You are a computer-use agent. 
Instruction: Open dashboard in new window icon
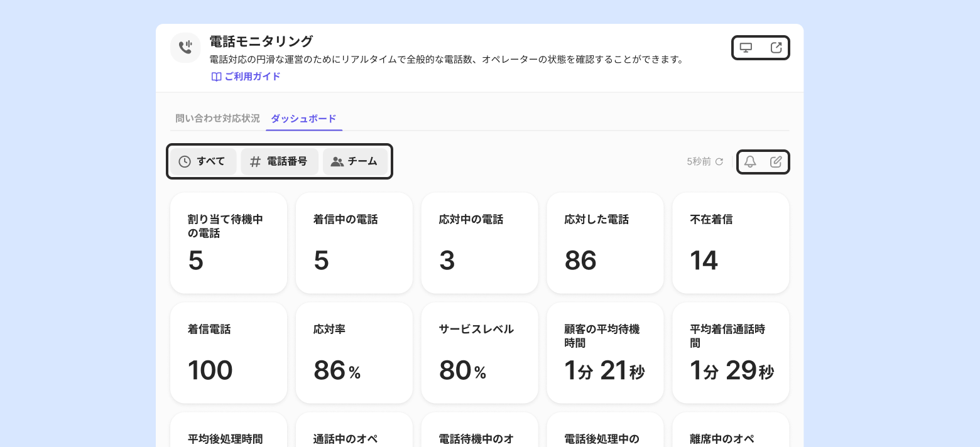(x=776, y=48)
